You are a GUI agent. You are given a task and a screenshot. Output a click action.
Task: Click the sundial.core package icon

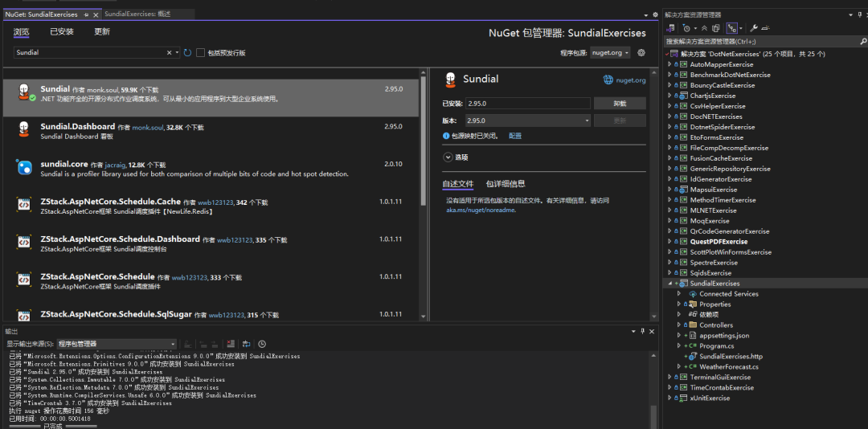point(24,167)
